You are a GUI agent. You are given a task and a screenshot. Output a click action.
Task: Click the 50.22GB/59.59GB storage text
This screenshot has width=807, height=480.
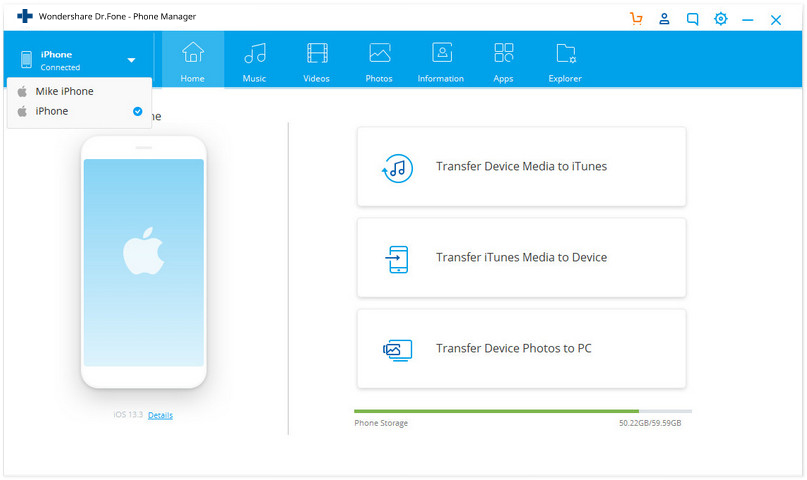click(650, 423)
